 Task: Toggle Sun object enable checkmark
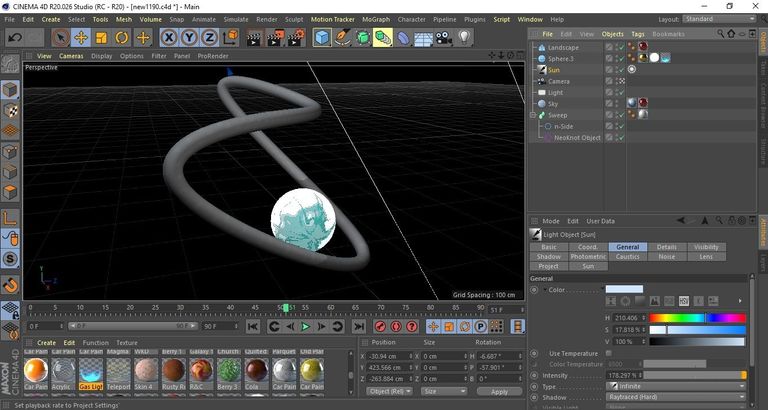621,70
